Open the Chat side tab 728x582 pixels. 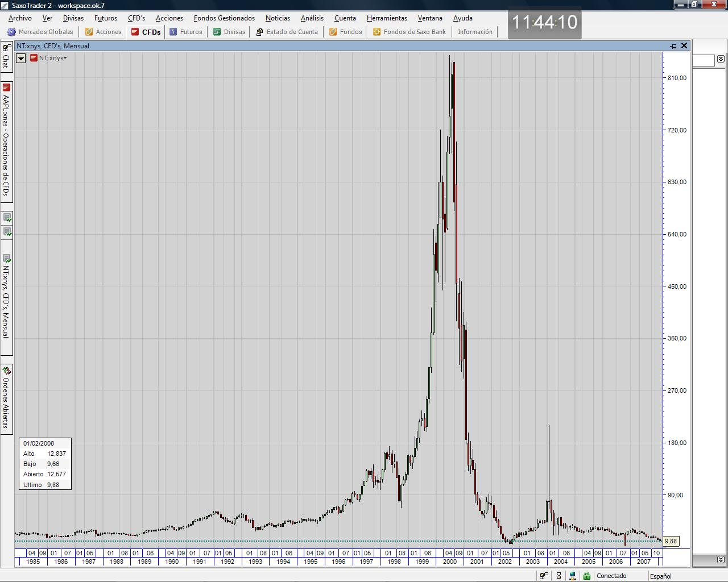click(6, 57)
